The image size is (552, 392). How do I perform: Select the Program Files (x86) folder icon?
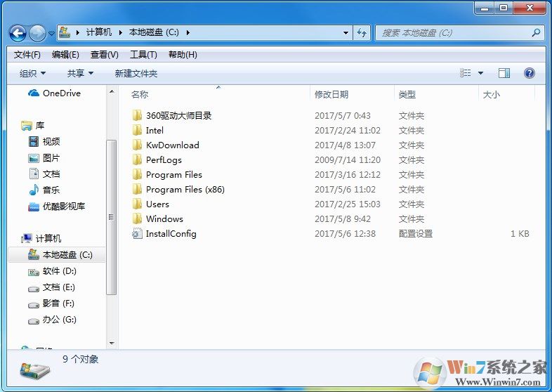(x=137, y=189)
